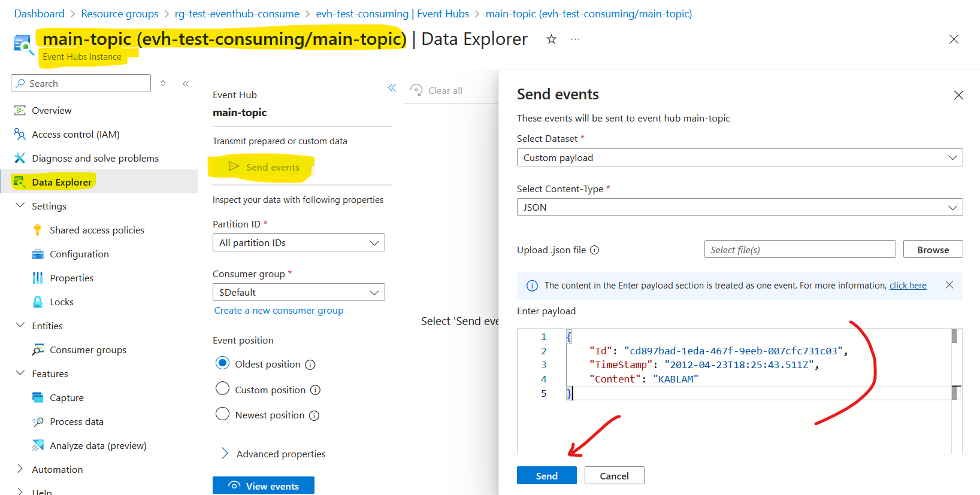Click the sidebar Search box
Screen dimensions: 980x495
click(x=81, y=83)
